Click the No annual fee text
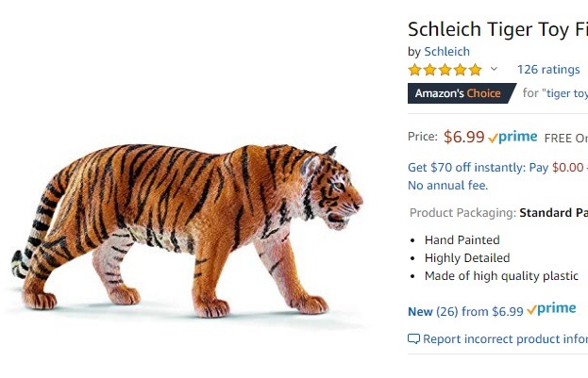The height and width of the screenshot is (378, 588). 447,186
